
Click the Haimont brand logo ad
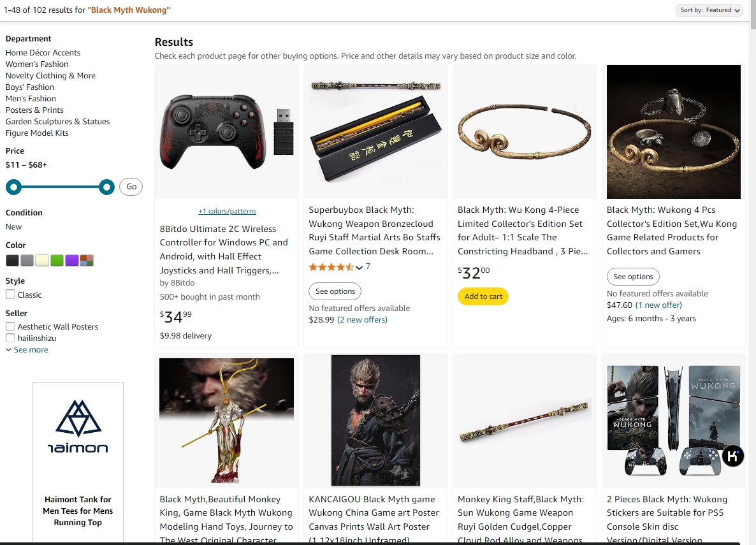[x=78, y=427]
